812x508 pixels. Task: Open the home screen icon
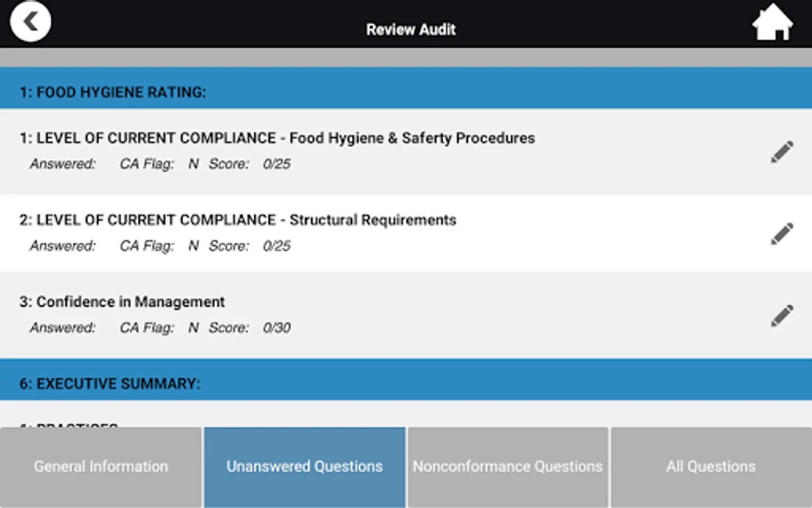tap(772, 23)
